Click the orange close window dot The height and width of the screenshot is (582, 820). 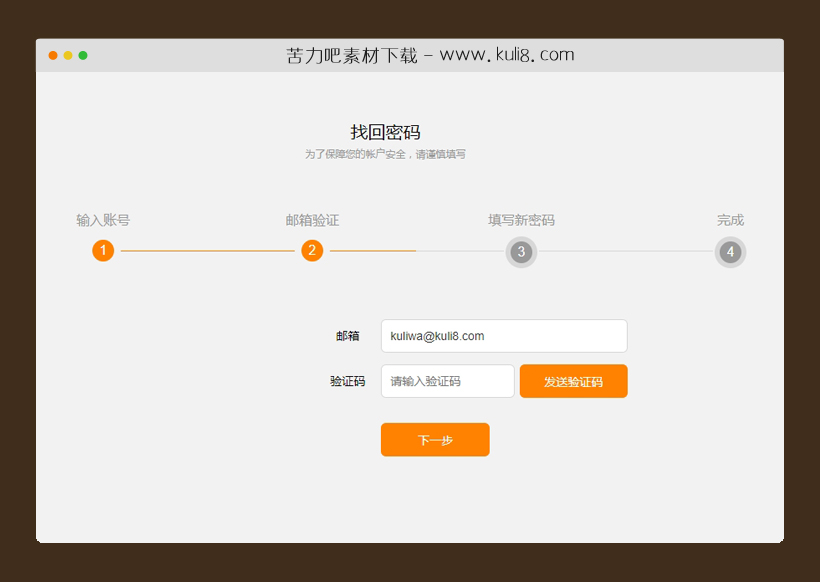click(x=53, y=55)
